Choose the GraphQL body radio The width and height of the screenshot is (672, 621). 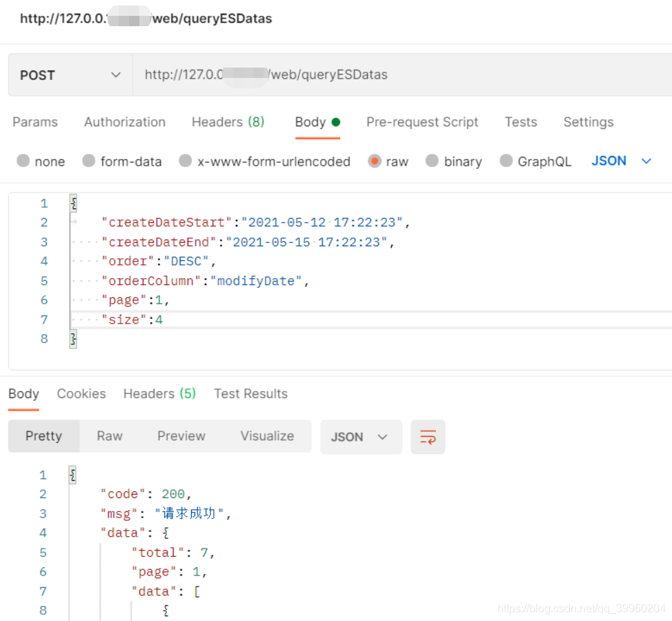pyautogui.click(x=506, y=161)
